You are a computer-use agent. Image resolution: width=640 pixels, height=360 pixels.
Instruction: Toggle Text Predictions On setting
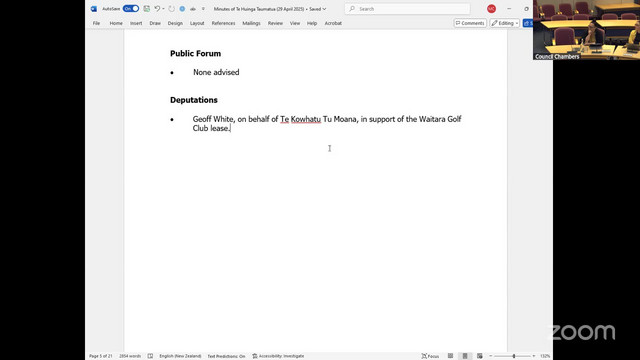(226, 356)
